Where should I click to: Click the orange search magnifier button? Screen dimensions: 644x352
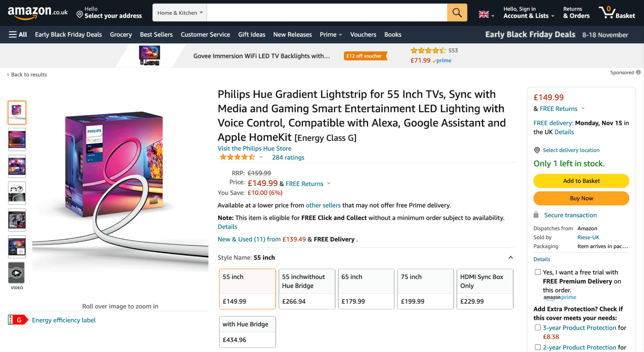[457, 13]
